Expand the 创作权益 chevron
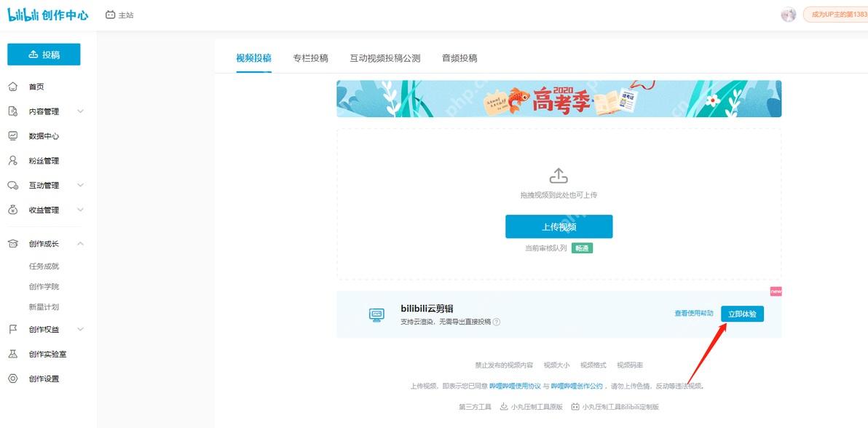 click(x=80, y=330)
